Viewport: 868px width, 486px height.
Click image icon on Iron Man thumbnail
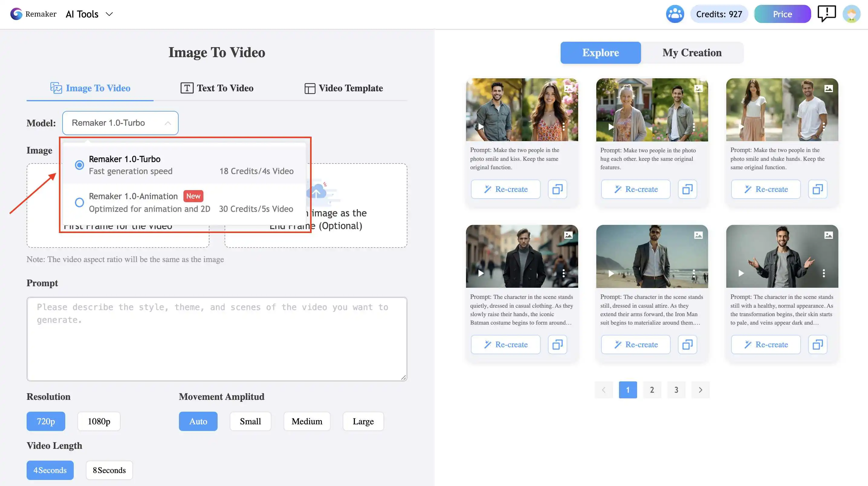698,235
